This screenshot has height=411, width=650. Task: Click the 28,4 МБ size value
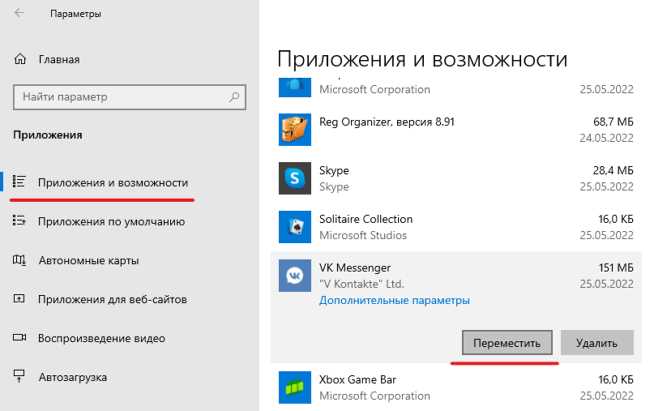click(613, 170)
